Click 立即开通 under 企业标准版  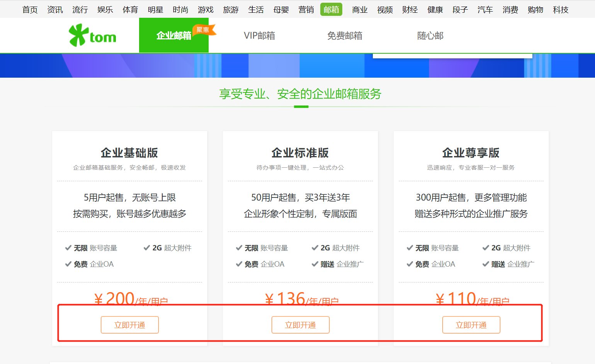(300, 325)
